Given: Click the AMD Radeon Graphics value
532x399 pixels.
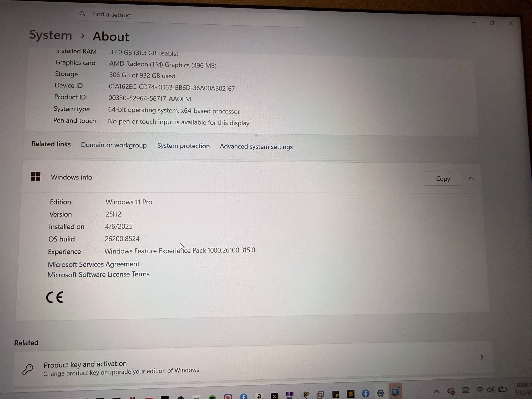Looking at the screenshot, I should (163, 65).
